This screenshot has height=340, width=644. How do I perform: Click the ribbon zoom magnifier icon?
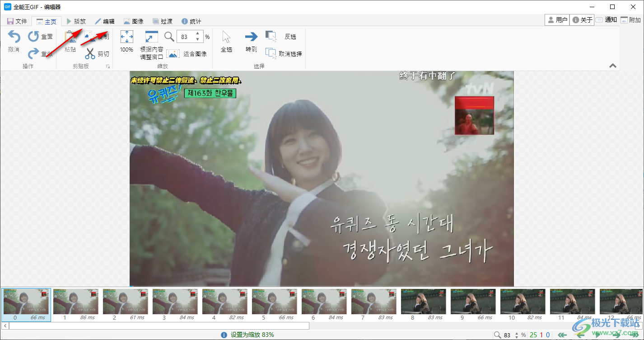[x=169, y=37]
